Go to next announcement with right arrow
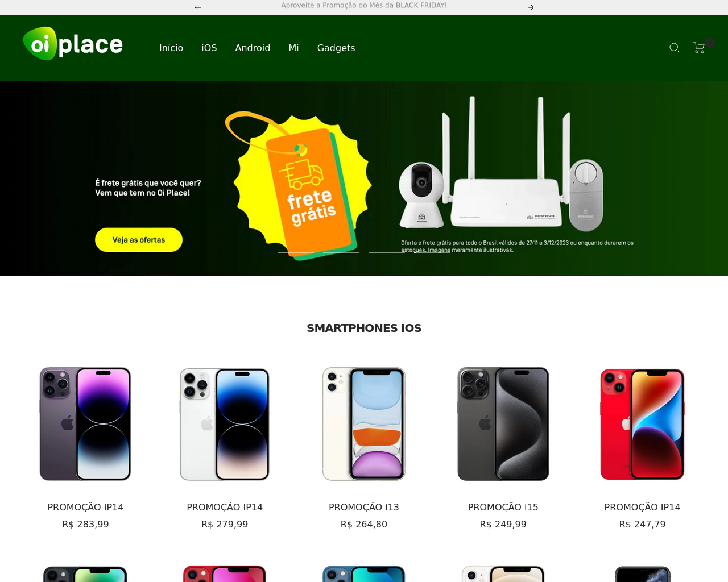 [x=531, y=7]
